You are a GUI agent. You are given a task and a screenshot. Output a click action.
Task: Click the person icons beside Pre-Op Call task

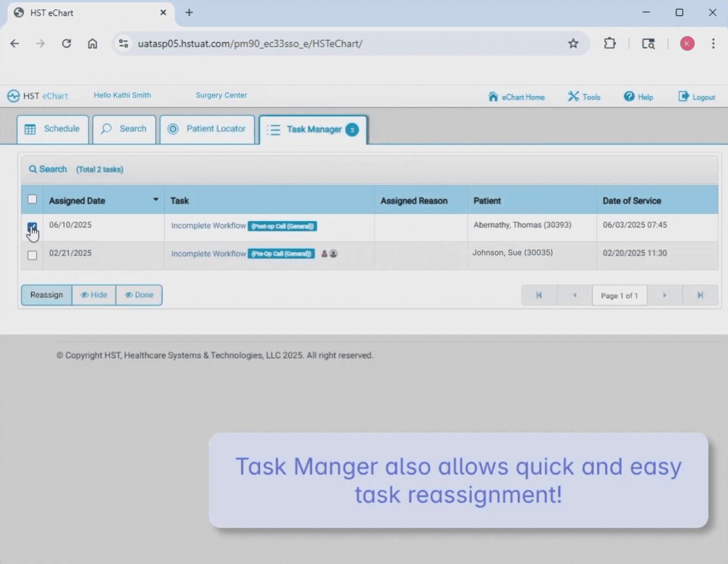(x=329, y=254)
